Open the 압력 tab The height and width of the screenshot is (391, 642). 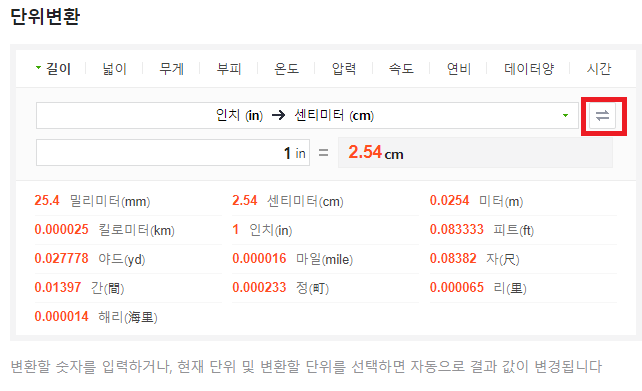pos(344,68)
